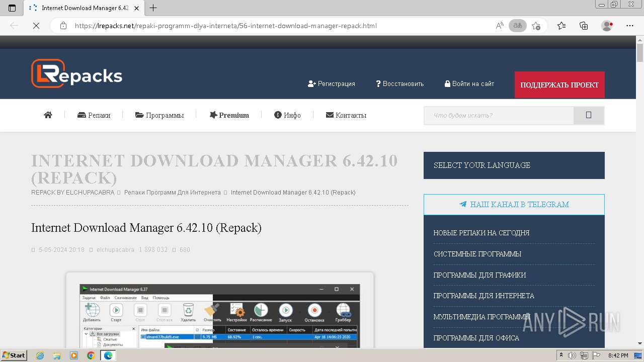The height and width of the screenshot is (362, 644).
Task: Open the Premium menu item
Action: point(229,115)
